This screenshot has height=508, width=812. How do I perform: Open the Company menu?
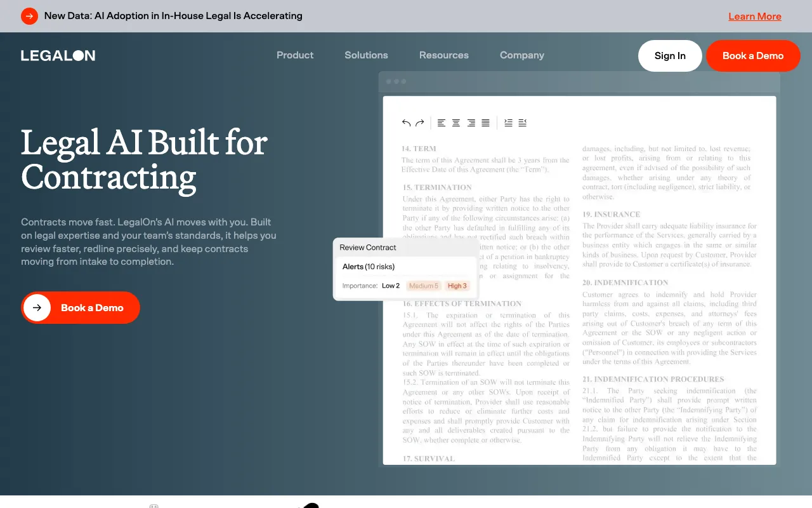(x=522, y=55)
